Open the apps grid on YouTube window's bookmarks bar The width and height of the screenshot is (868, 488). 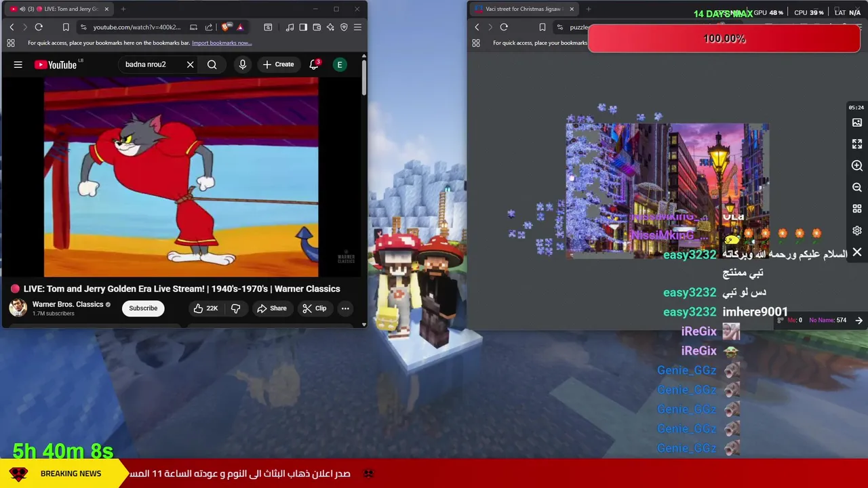(x=11, y=43)
